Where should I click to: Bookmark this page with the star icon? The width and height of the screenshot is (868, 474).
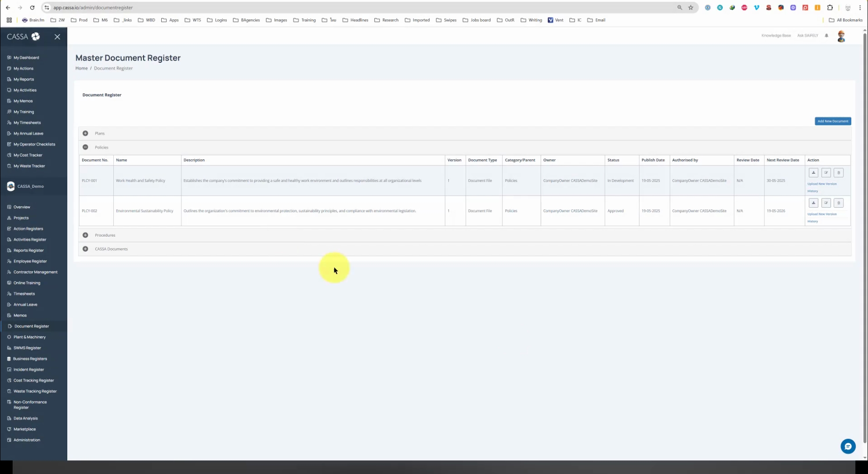(x=691, y=7)
